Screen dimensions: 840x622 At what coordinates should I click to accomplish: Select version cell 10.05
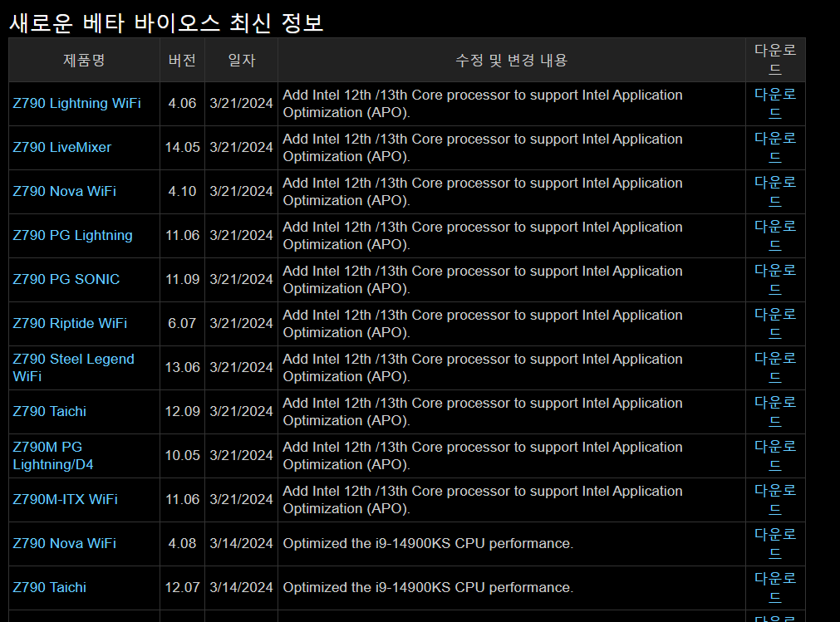click(x=182, y=456)
